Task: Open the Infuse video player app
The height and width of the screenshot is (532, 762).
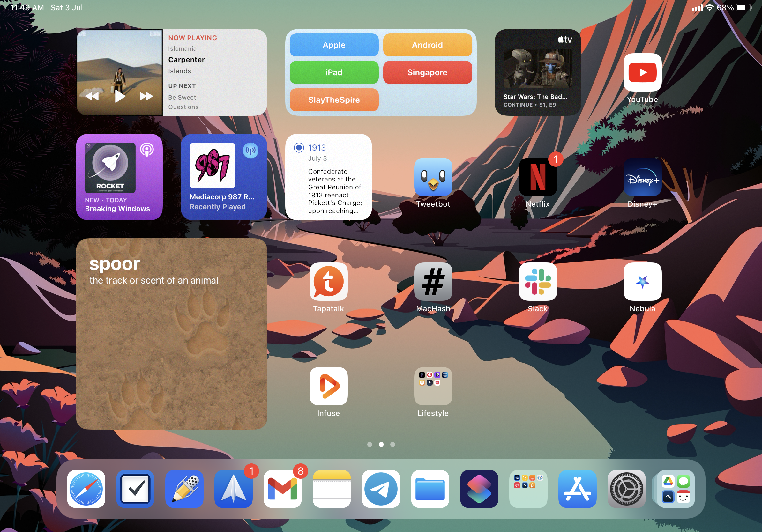Action: click(x=328, y=386)
